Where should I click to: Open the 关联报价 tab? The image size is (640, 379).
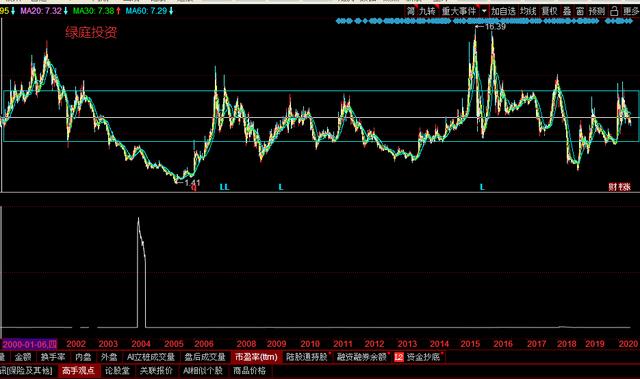156,371
